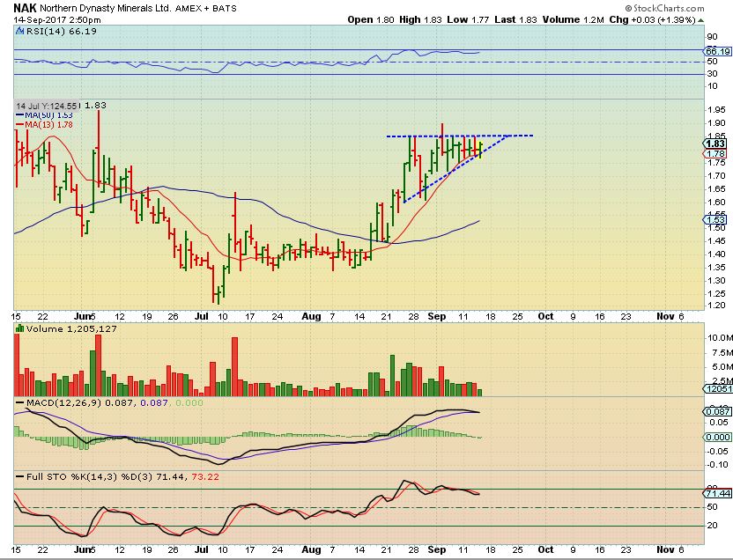Image resolution: width=733 pixels, height=560 pixels.
Task: Click the 0.000 histogram tag on MACD axis
Action: point(718,437)
